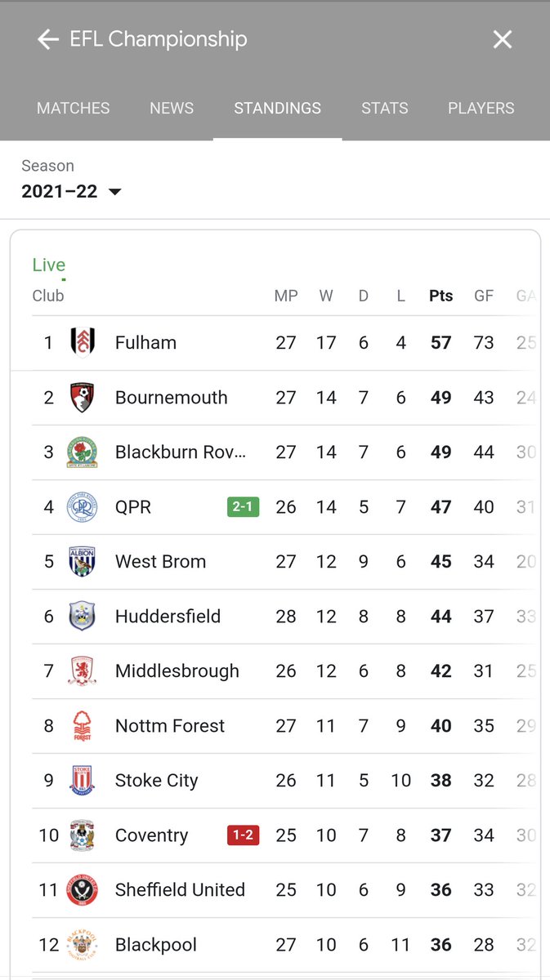This screenshot has width=550, height=980.
Task: Open QPR live score 2-1 badge
Action: pos(244,507)
